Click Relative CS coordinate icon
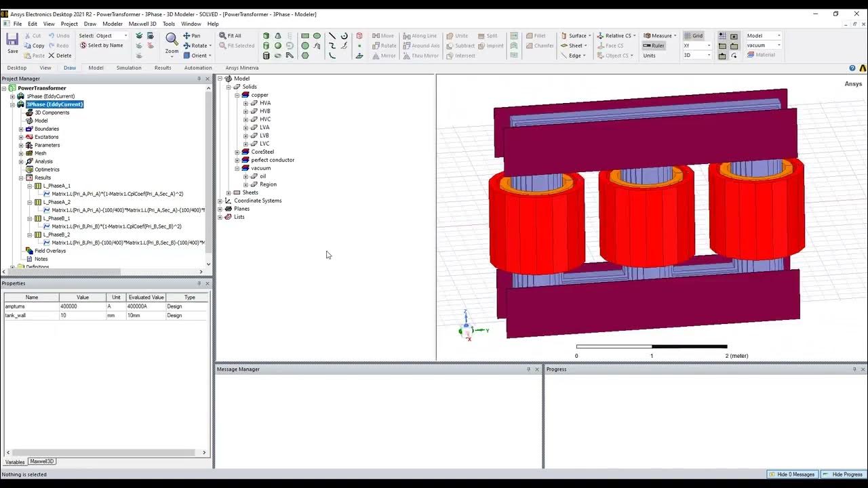 click(601, 36)
